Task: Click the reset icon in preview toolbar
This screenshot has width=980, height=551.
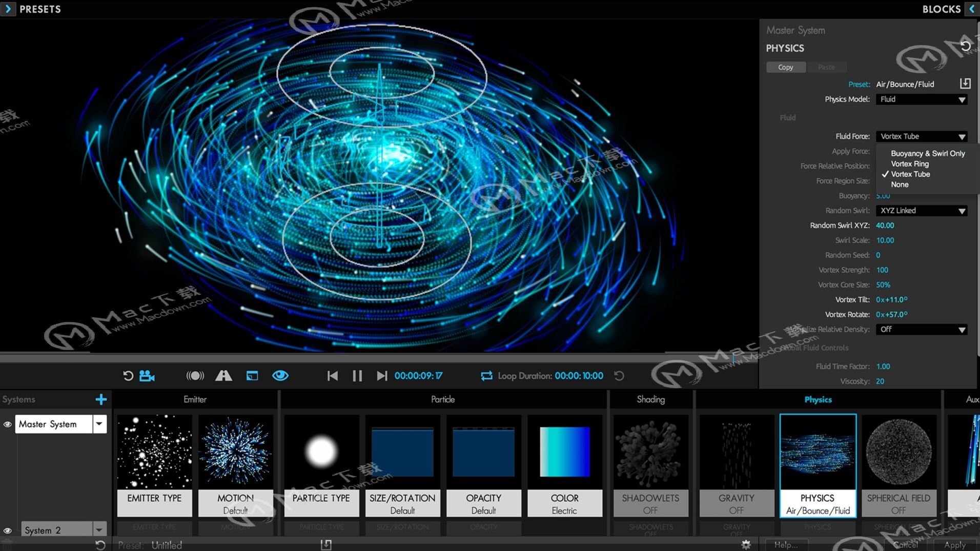Action: pos(128,376)
